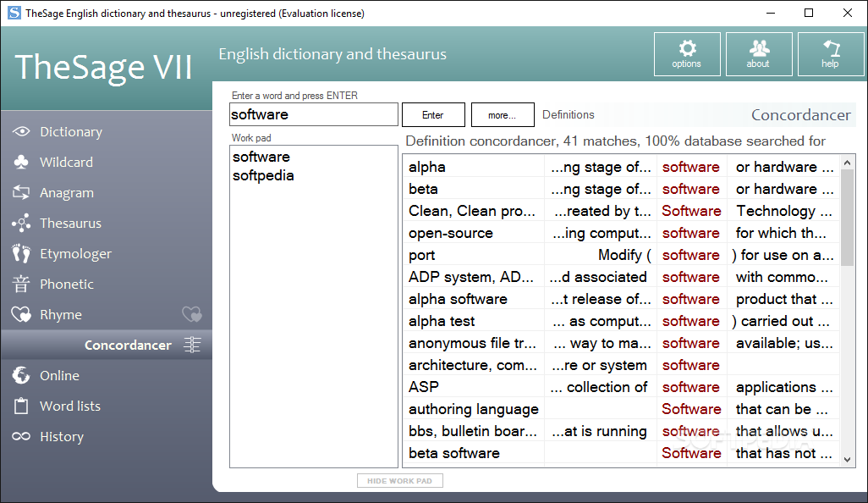Click 'applications ...' text in ASP row
This screenshot has width=868, height=503.
784,387
